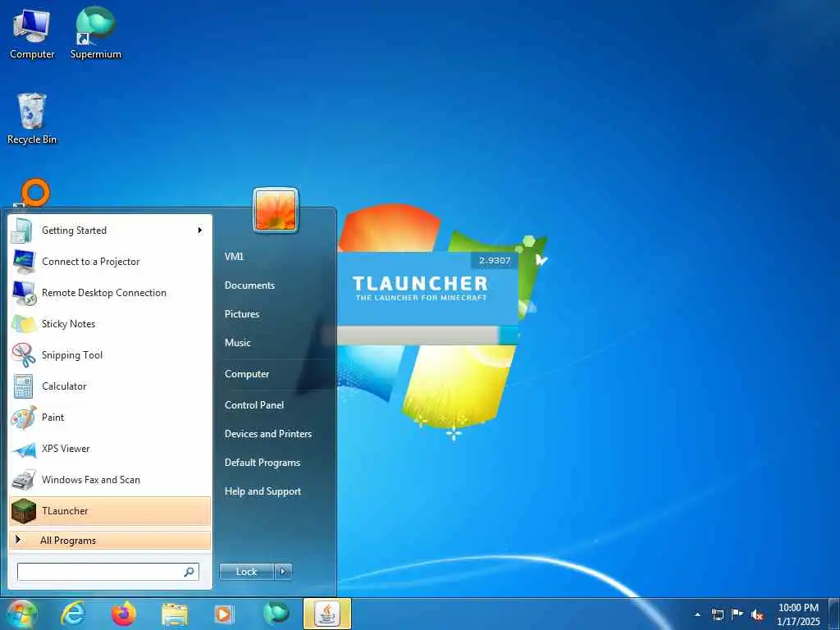Open Devices and Printers
The height and width of the screenshot is (630, 840).
268,434
